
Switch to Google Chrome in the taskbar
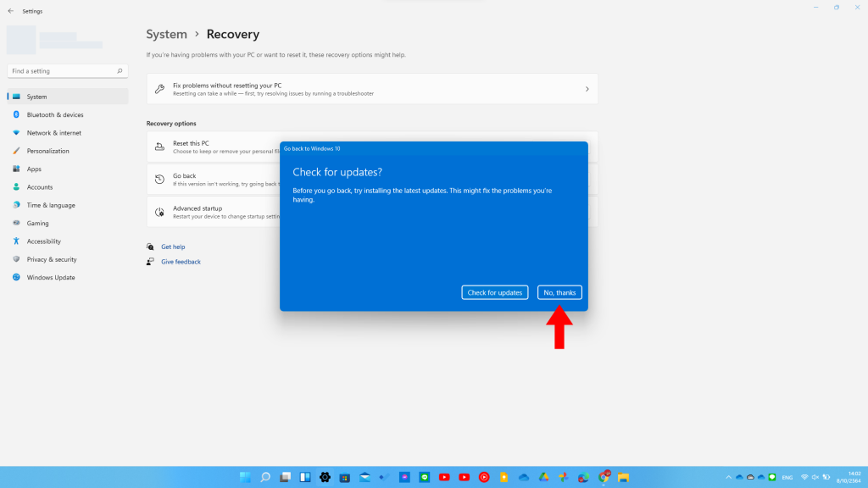(604, 477)
